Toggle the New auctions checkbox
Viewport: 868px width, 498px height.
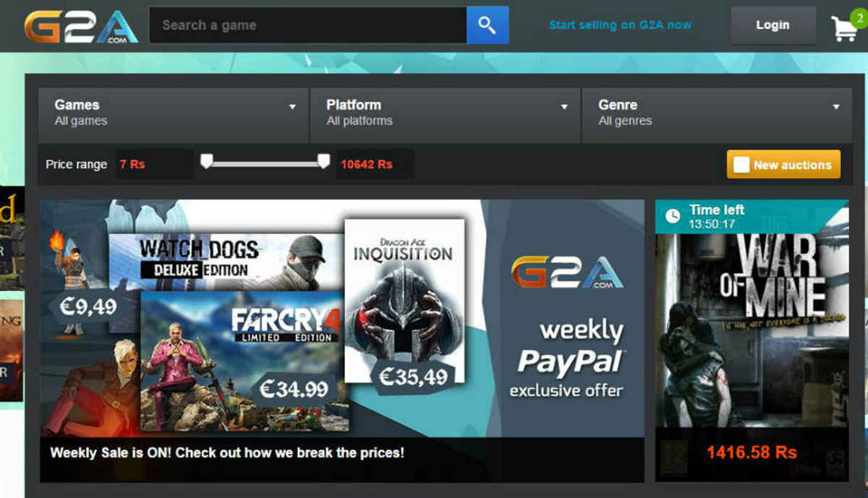point(741,165)
